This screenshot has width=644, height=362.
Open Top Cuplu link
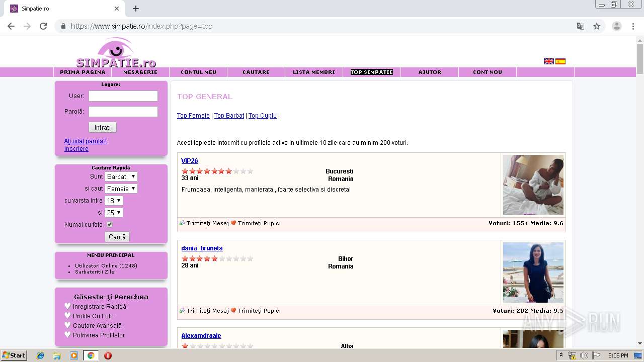263,116
